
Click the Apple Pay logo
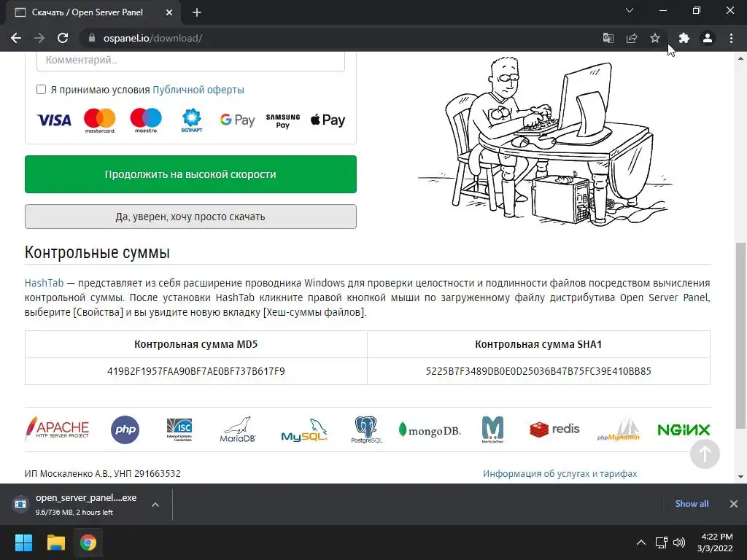point(328,120)
